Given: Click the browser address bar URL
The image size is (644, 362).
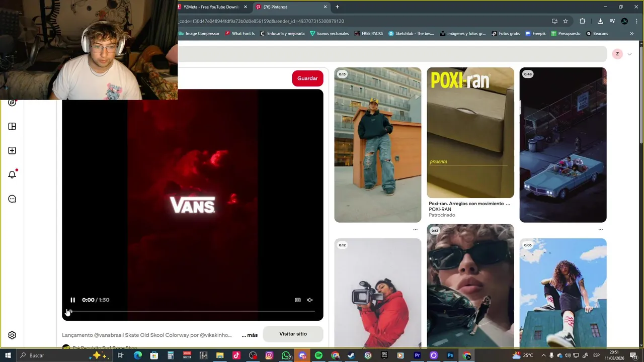Looking at the screenshot, I should coord(261,21).
